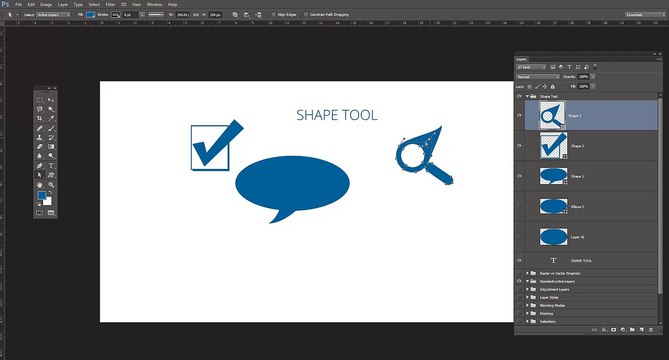This screenshot has width=669, height=360.
Task: Select the Custom Shape tool
Action: pyautogui.click(x=51, y=175)
